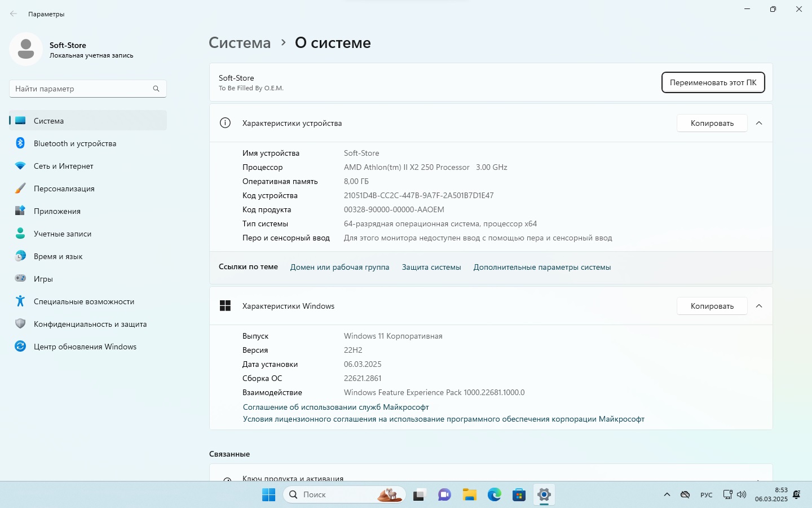Open Персонализация brush icon
The image size is (812, 508).
tap(20, 189)
